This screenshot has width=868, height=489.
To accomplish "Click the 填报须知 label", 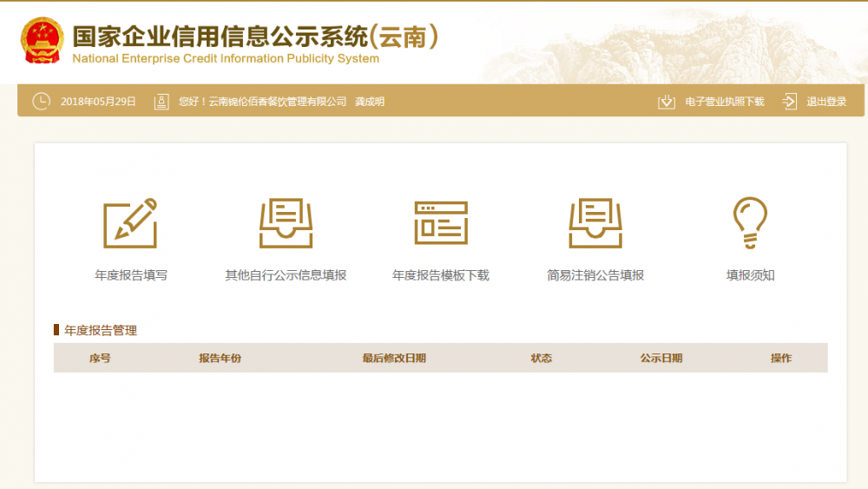I will coord(750,275).
